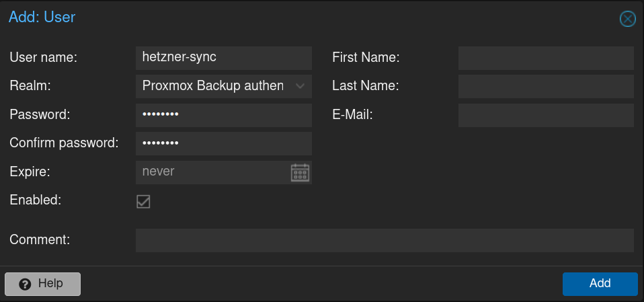This screenshot has width=644, height=302.
Task: Expand the Realm dropdown arrow
Action: 300,86
